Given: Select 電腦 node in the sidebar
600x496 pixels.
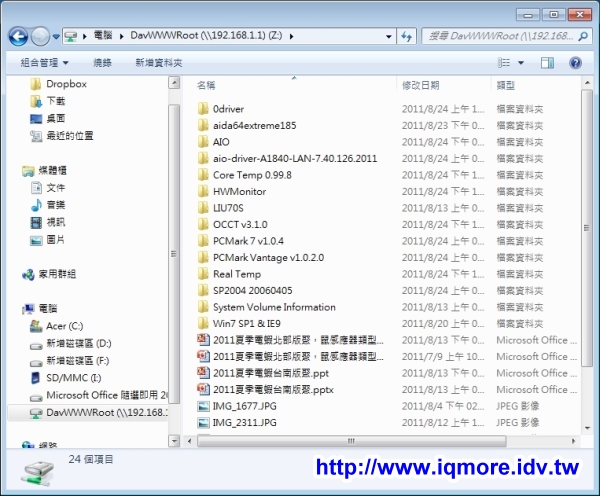Looking at the screenshot, I should (x=48, y=308).
